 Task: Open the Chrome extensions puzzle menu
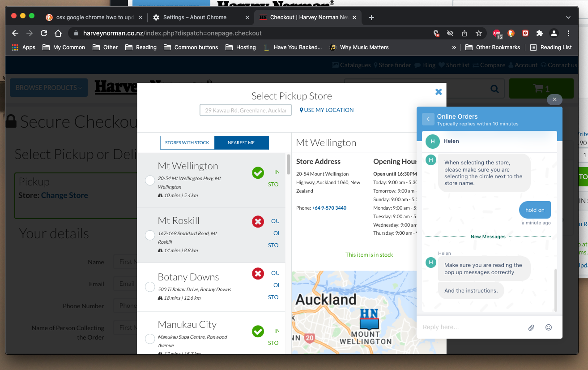click(540, 33)
